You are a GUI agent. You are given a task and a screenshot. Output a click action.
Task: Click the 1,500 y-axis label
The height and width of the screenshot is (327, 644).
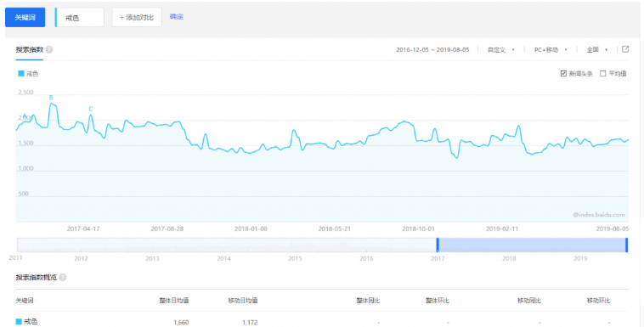click(25, 144)
